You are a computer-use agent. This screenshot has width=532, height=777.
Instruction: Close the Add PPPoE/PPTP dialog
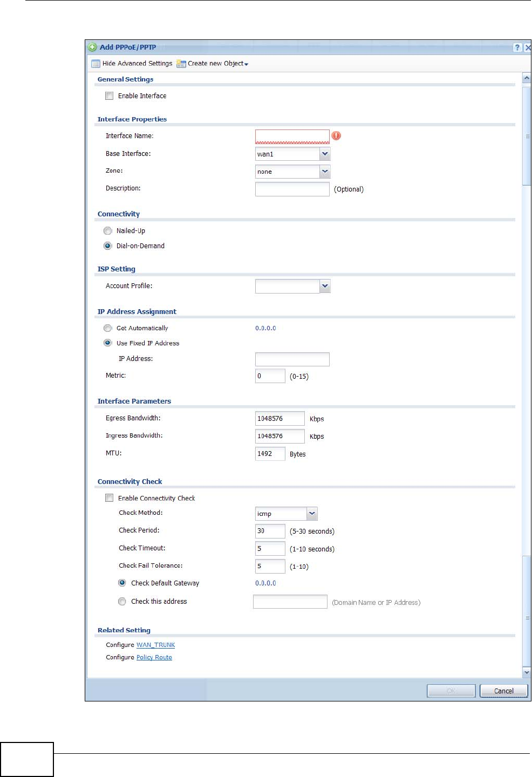(528, 47)
